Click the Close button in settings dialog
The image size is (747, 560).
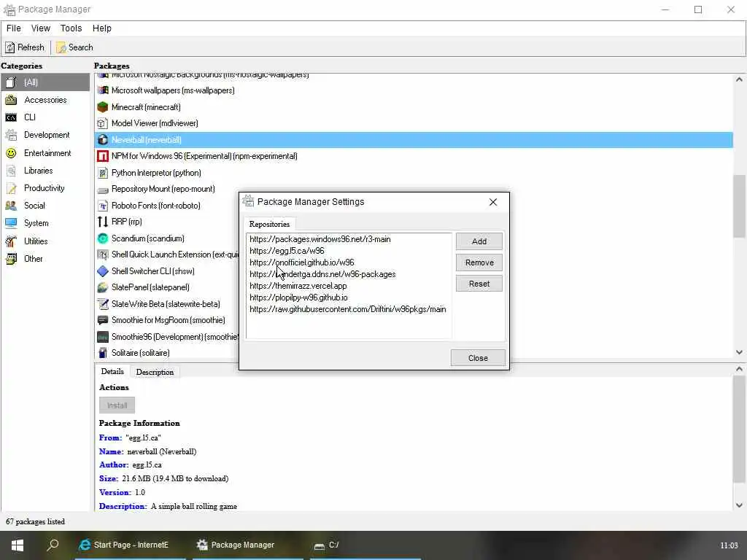coord(478,358)
